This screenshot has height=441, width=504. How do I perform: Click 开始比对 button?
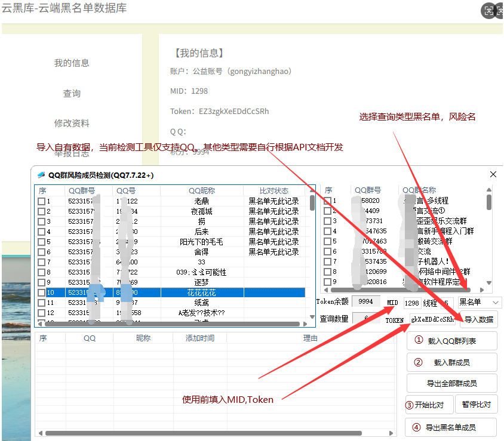(x=429, y=405)
